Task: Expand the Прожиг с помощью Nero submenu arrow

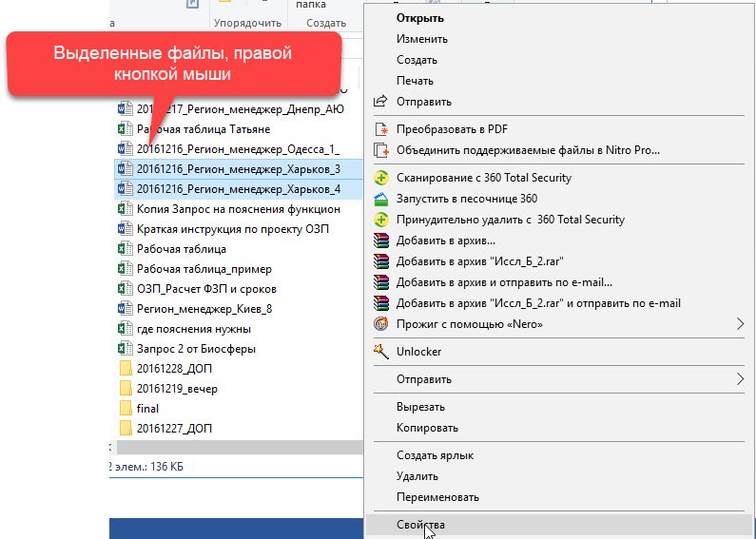Action: [741, 324]
